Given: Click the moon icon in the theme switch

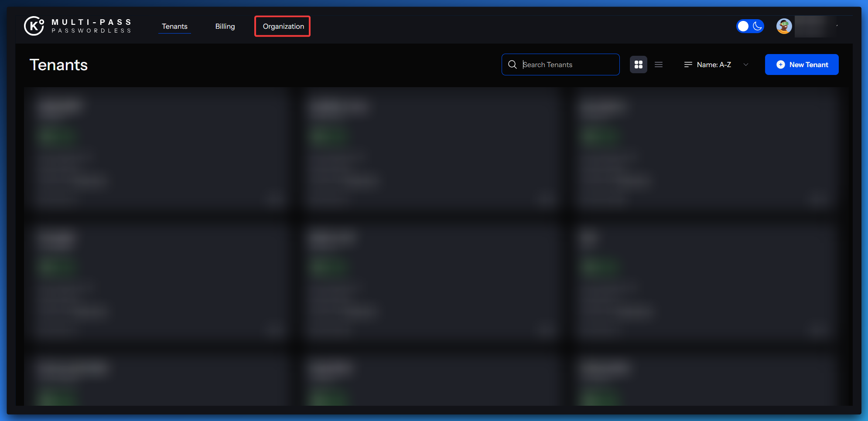Looking at the screenshot, I should click(x=758, y=26).
